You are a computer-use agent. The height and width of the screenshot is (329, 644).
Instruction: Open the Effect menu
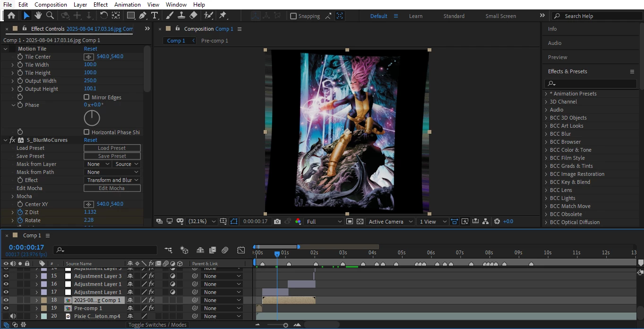tap(101, 4)
